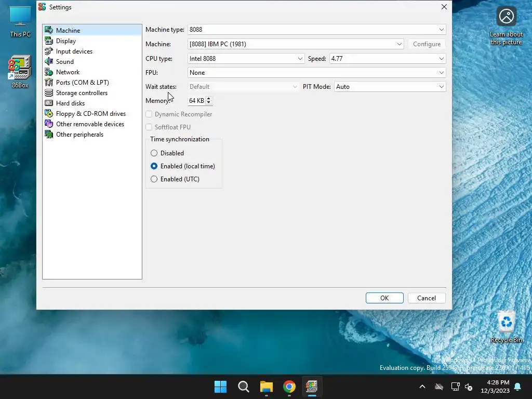Switch to Storage controllers category

(x=92, y=92)
